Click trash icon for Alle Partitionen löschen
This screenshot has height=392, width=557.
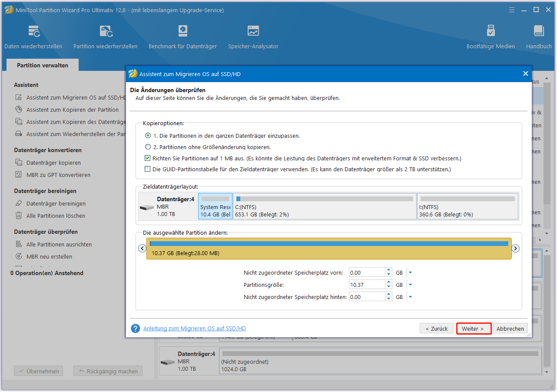click(x=19, y=216)
